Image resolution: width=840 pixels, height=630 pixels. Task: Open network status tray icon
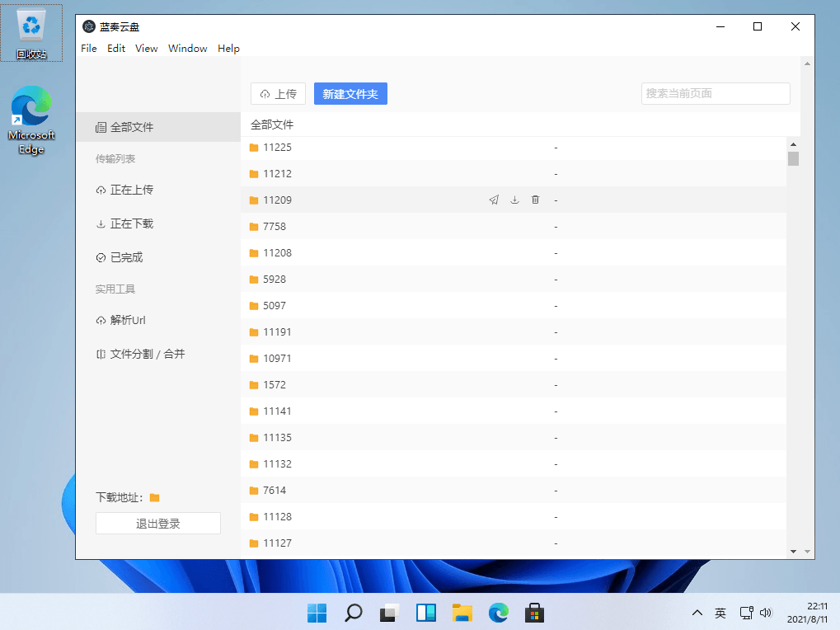click(746, 613)
